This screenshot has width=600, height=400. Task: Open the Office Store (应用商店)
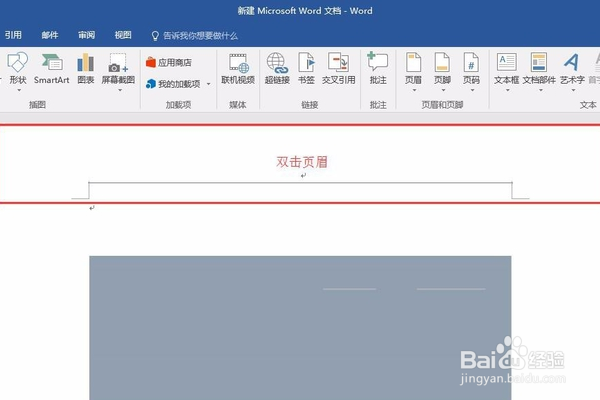pos(169,62)
